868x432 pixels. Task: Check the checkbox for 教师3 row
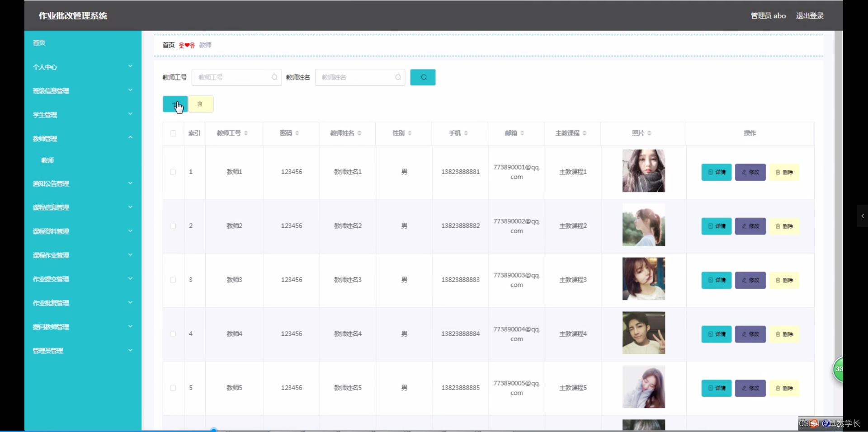pyautogui.click(x=173, y=280)
